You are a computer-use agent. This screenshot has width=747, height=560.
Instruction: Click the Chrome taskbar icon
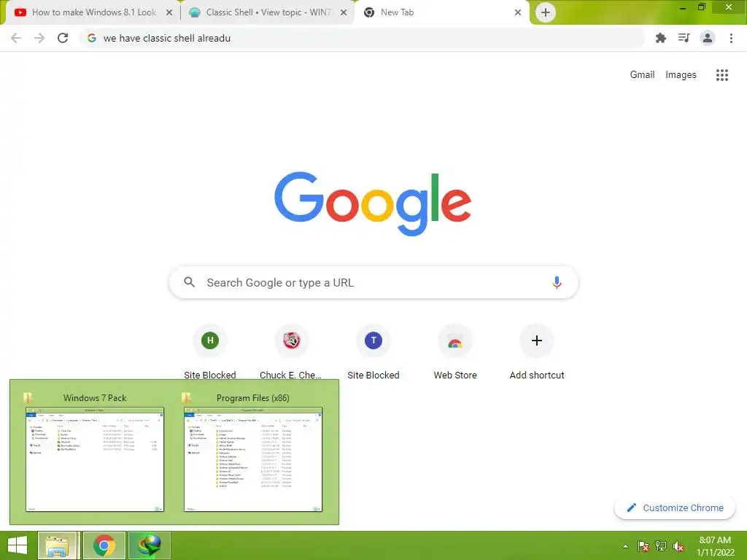[104, 545]
